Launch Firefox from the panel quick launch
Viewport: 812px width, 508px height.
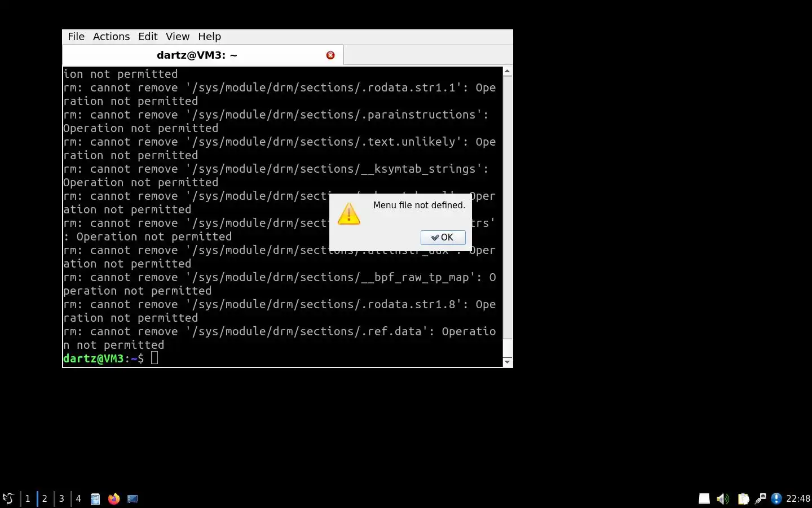[114, 499]
